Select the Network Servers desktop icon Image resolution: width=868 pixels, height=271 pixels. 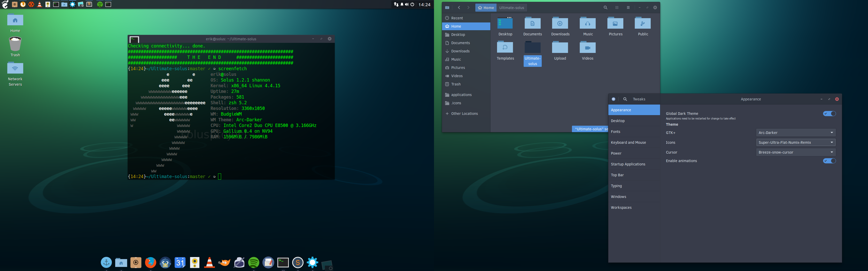(x=15, y=74)
